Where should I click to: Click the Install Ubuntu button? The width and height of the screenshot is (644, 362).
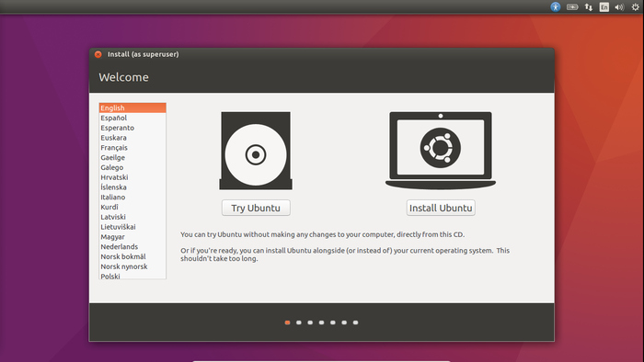[441, 208]
